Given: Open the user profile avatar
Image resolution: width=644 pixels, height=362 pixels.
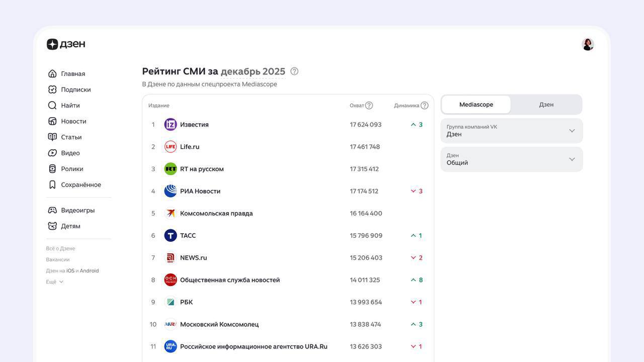Looking at the screenshot, I should (x=588, y=44).
